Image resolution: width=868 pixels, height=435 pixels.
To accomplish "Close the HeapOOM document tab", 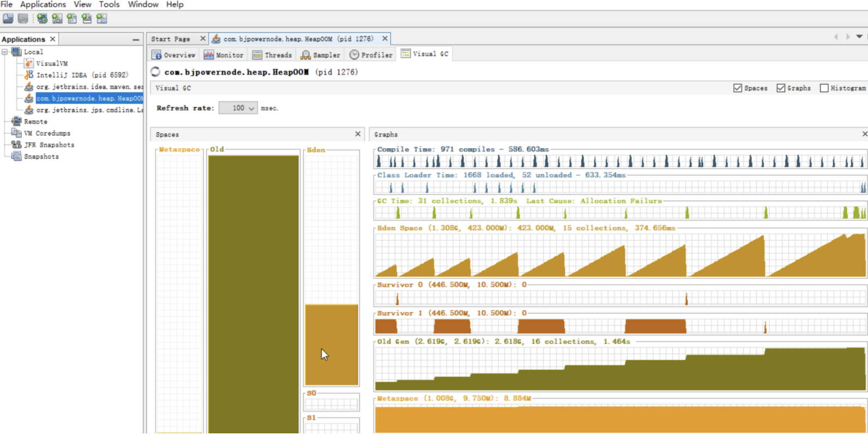I will point(385,39).
